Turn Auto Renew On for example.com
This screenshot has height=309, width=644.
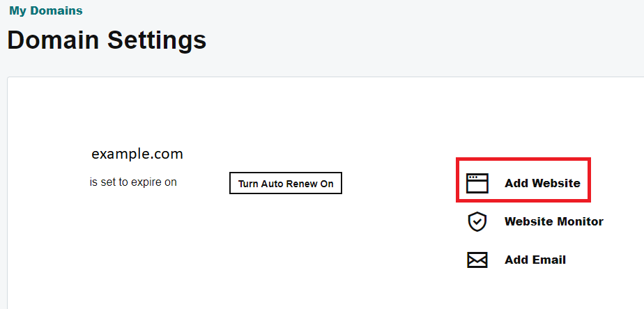(286, 183)
